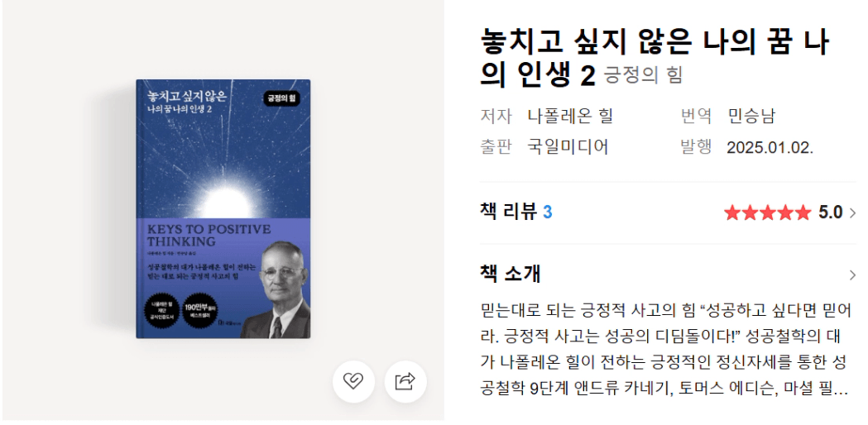The height and width of the screenshot is (425, 868).
Task: Open the 책 리뷰 section heading
Action: (x=508, y=212)
